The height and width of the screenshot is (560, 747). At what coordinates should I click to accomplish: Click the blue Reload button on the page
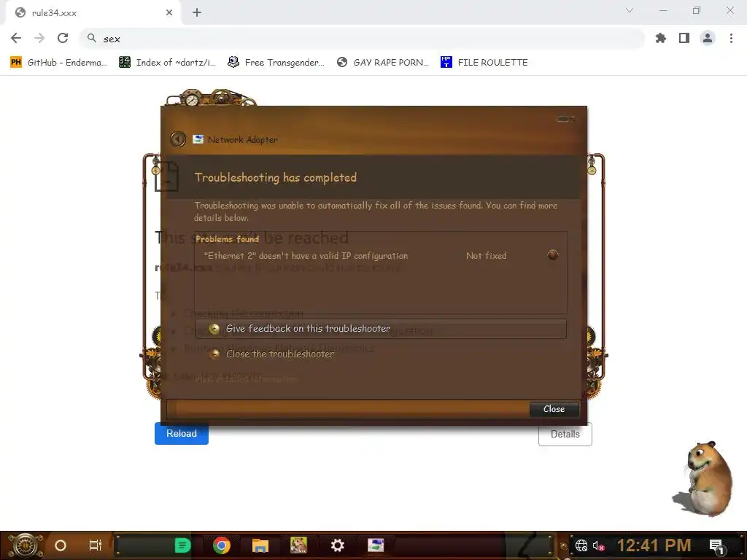point(182,433)
